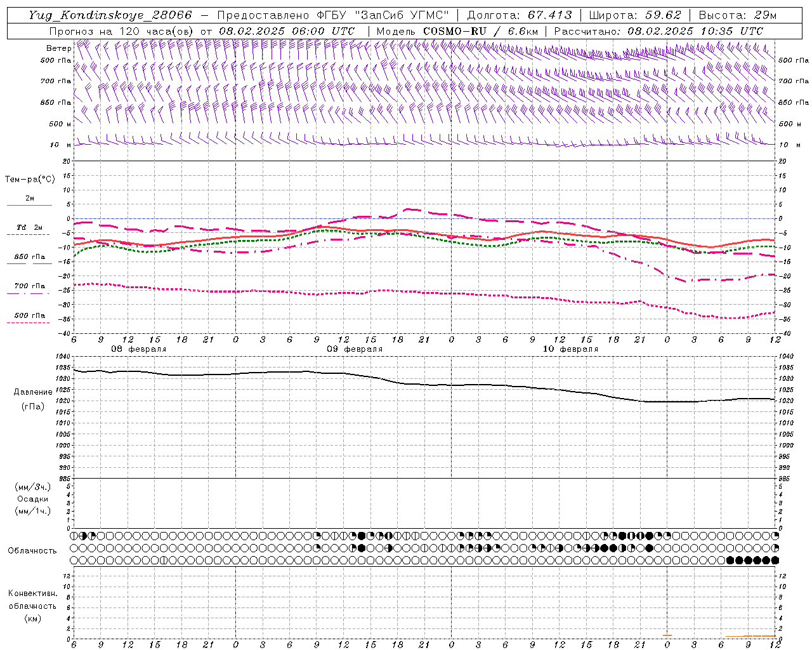
Task: Click the date label 10 февраля
Action: [x=570, y=349]
